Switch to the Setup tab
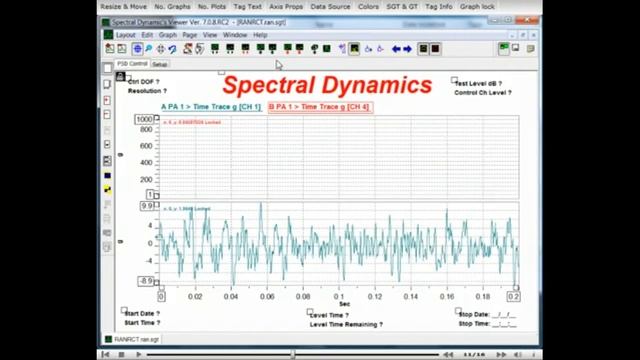Image resolution: width=640 pixels, height=360 pixels. (160, 64)
